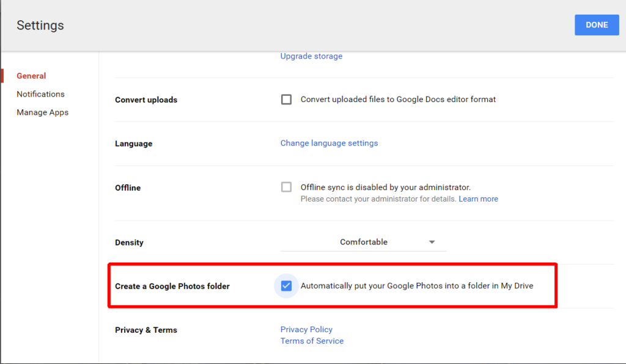The image size is (626, 364).
Task: Enable Convert uploaded files to Google Docs format
Action: [286, 99]
